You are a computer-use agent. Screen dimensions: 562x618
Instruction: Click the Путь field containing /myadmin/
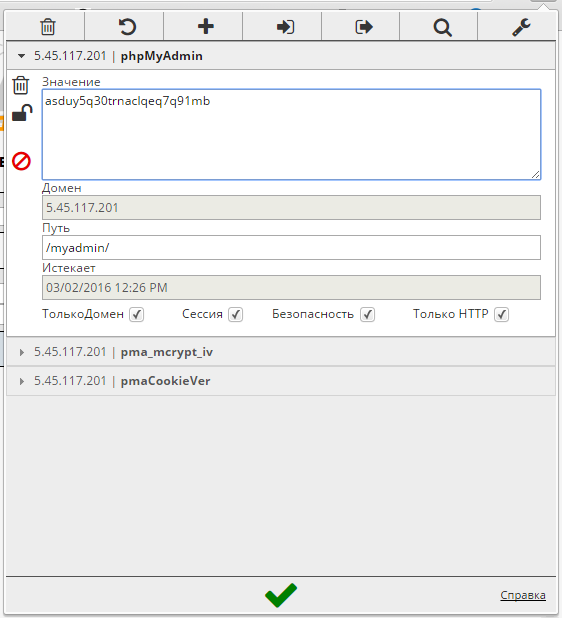291,248
